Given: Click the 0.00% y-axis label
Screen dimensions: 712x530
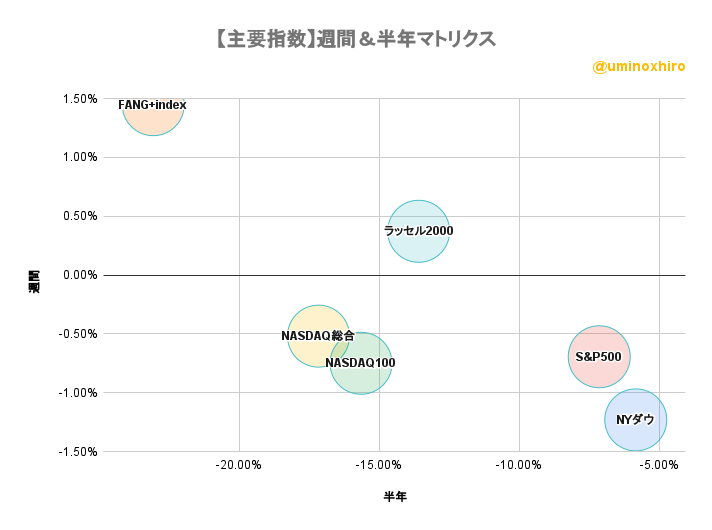Looking at the screenshot, I should tap(80, 275).
